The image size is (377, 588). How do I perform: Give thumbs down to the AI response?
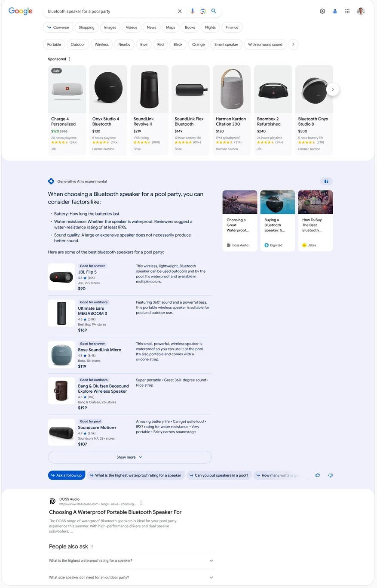coord(331,475)
